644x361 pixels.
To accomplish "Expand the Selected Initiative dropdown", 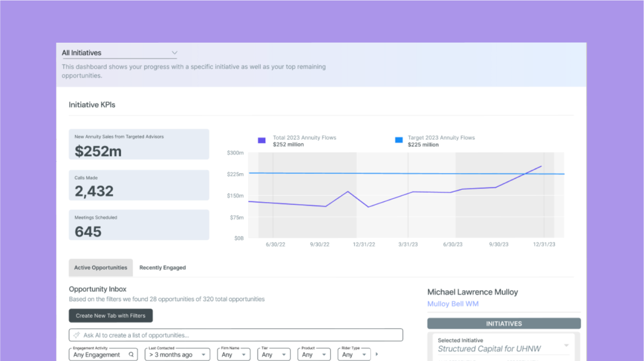I will click(x=566, y=346).
